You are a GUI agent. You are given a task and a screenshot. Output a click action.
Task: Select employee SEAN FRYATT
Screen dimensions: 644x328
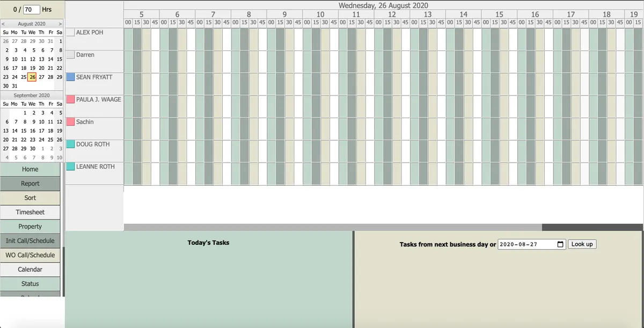94,77
